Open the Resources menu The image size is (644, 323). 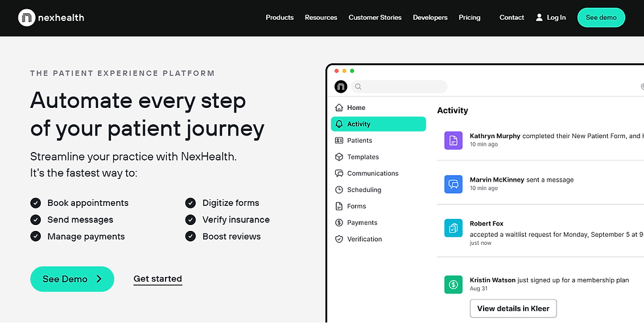coord(321,18)
